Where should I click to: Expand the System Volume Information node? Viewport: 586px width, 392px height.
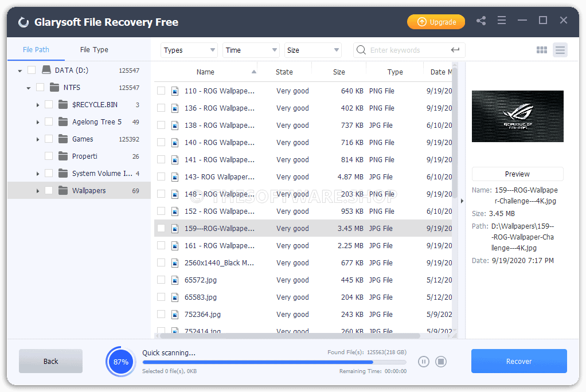[x=37, y=174]
